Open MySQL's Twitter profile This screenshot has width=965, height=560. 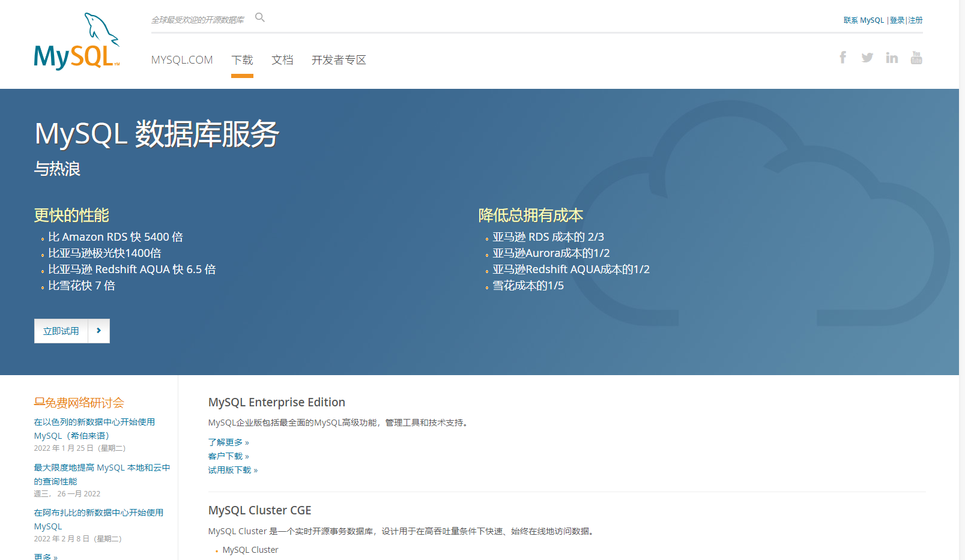tap(867, 57)
